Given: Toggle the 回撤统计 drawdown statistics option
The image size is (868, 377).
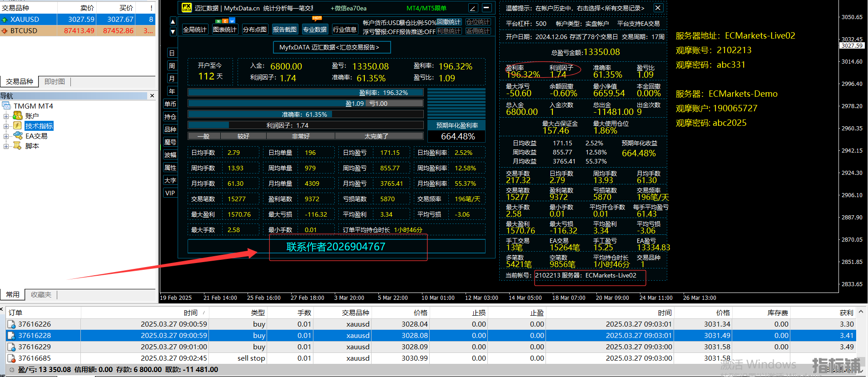Looking at the screenshot, I should (x=449, y=22).
